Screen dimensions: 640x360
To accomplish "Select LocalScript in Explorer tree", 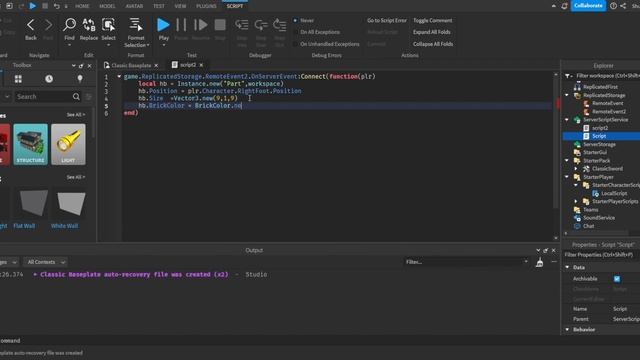I will [x=614, y=193].
